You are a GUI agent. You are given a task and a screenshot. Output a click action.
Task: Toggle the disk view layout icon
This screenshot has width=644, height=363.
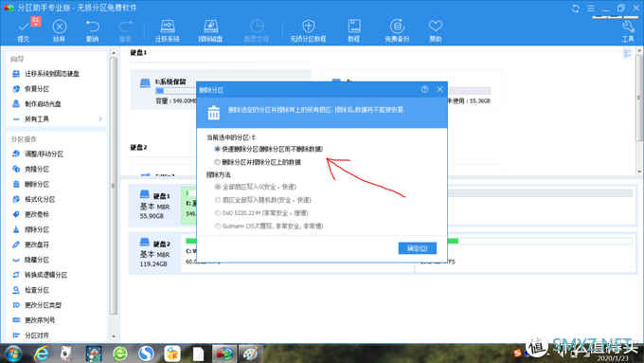point(627,53)
